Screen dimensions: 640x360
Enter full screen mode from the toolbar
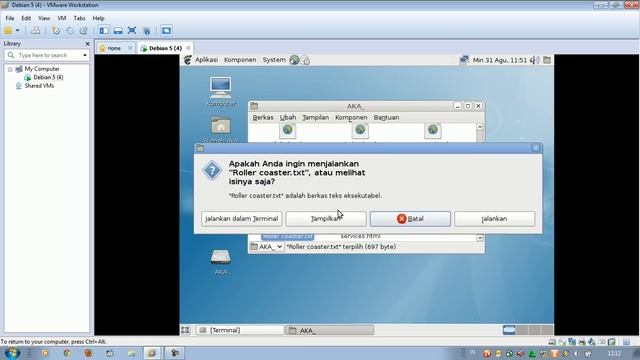click(x=132, y=31)
